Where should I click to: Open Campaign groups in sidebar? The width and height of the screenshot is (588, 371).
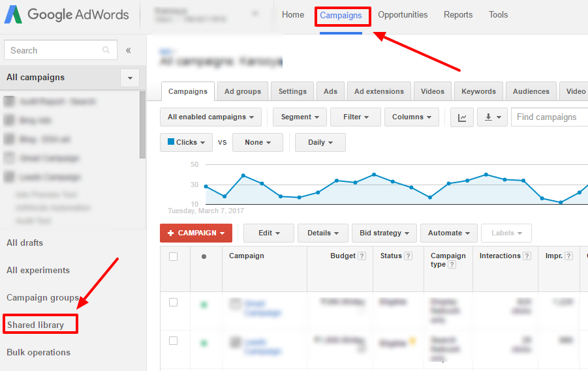click(43, 297)
